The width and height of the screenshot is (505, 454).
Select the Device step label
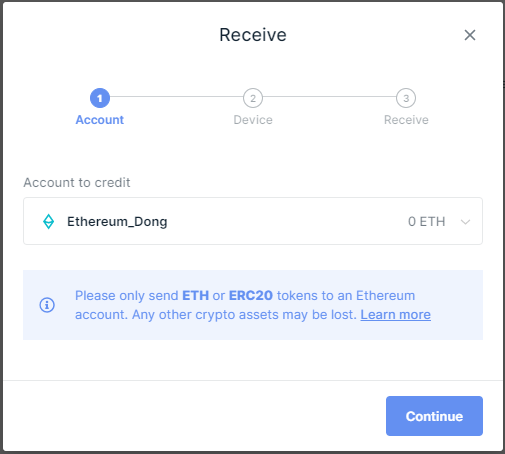point(253,120)
